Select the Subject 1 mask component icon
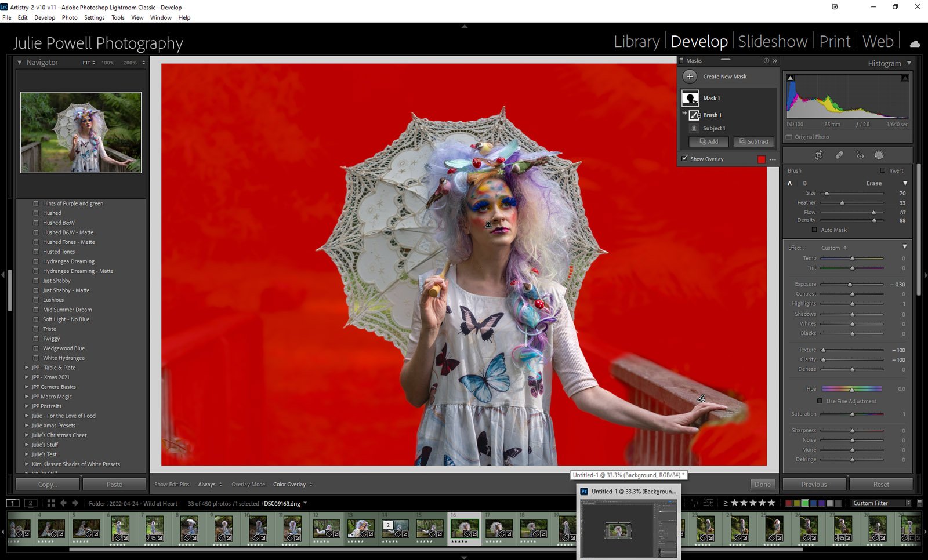The height and width of the screenshot is (560, 928). point(694,128)
